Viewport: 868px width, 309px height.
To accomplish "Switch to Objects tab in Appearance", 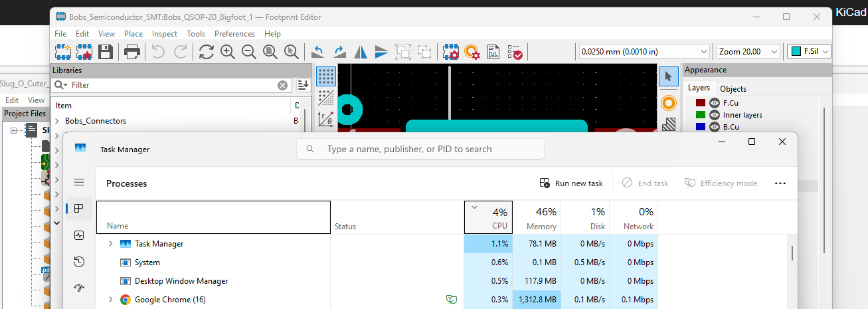I will [x=733, y=88].
